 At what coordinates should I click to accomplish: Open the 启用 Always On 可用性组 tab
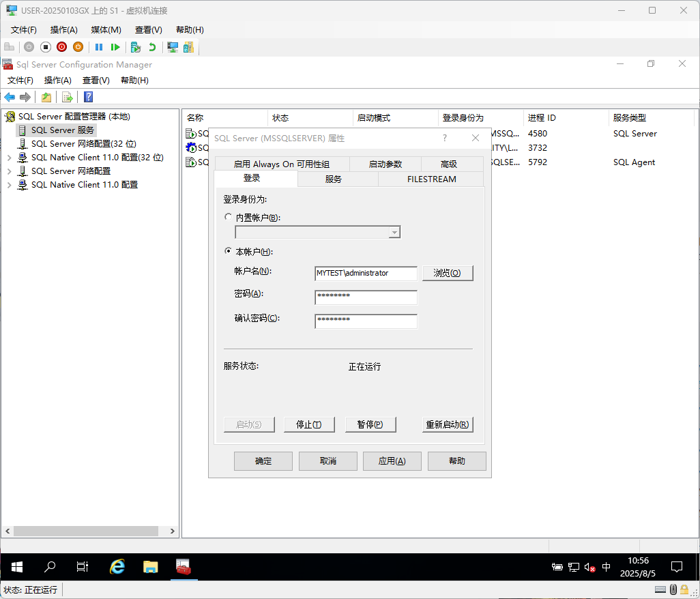pyautogui.click(x=282, y=164)
